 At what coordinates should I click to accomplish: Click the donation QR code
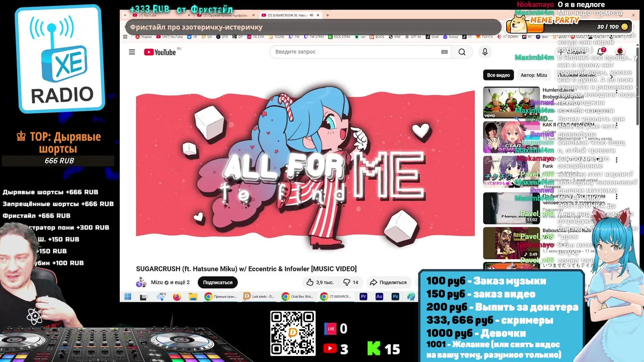pyautogui.click(x=293, y=333)
